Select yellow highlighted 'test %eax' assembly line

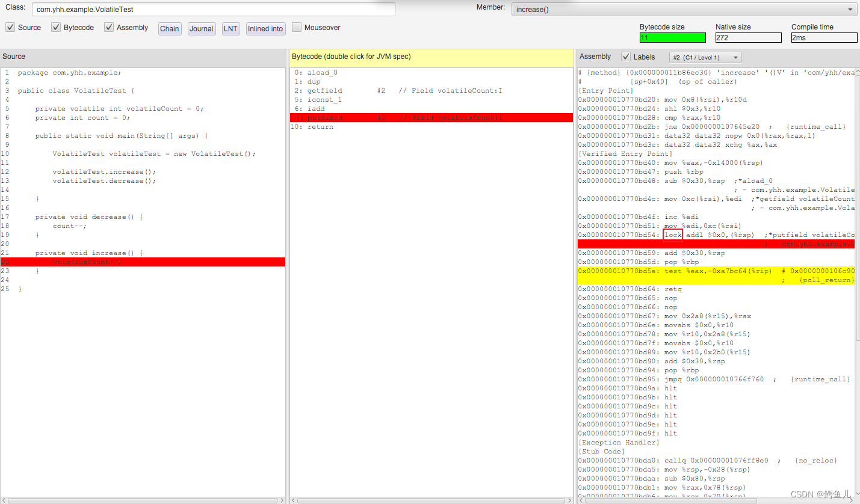coord(716,271)
